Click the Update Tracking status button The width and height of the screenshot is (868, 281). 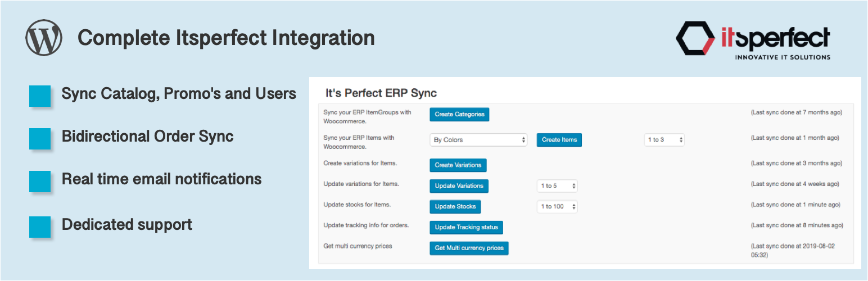coord(466,228)
